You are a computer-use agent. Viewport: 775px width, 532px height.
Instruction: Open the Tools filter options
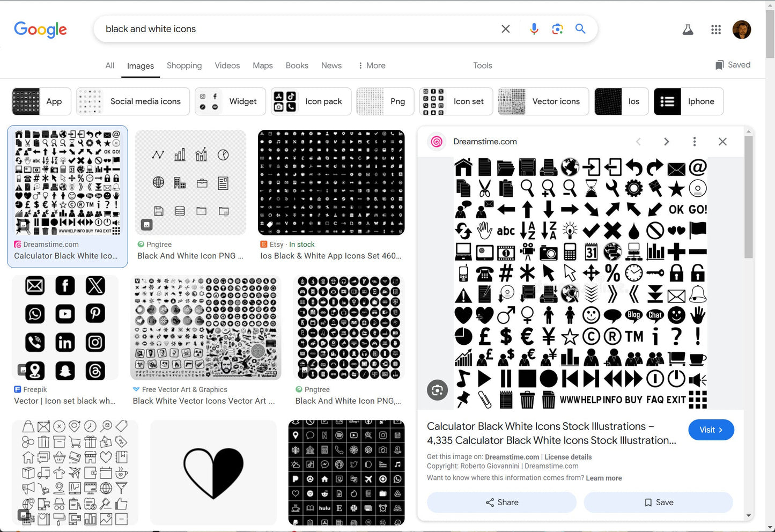click(483, 65)
